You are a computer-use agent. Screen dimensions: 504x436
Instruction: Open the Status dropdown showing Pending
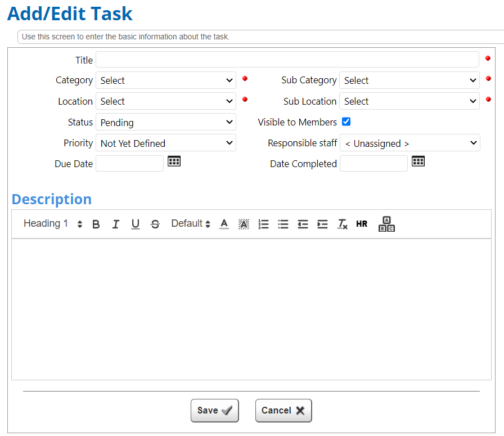pyautogui.click(x=166, y=122)
